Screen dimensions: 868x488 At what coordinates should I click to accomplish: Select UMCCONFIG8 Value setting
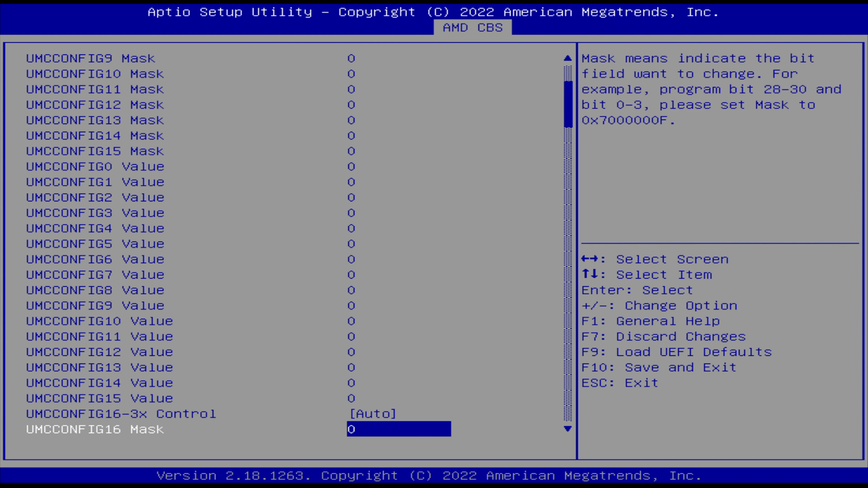[x=95, y=290]
